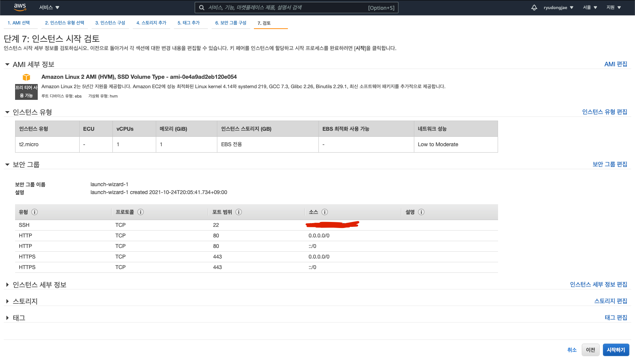Click the 시작하기 launch button
The height and width of the screenshot is (364, 635).
point(616,350)
